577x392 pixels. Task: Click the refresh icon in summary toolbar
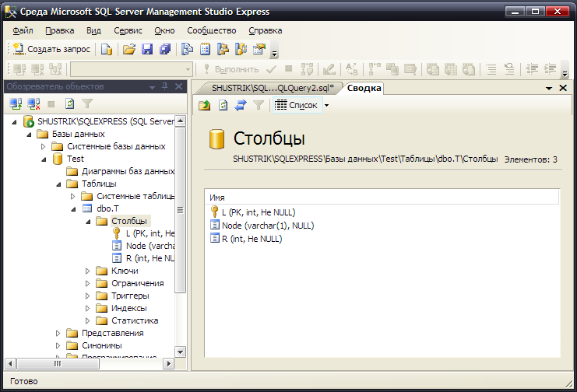(223, 106)
